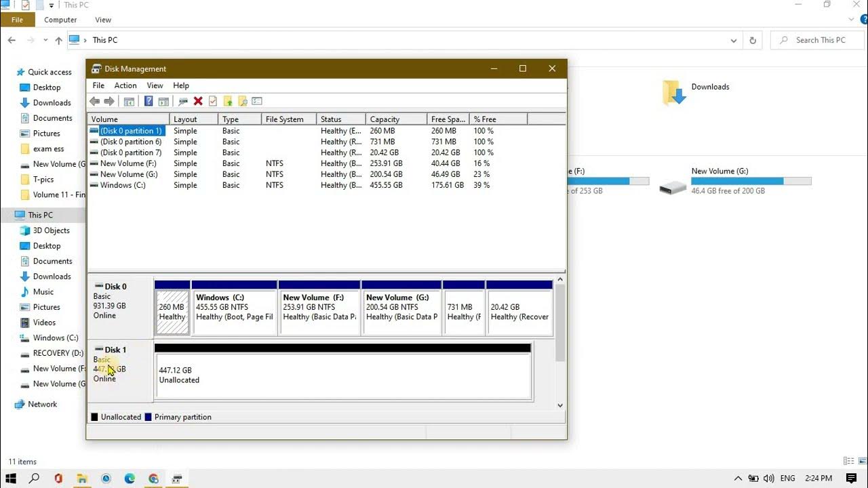Click the red X delete icon
Image resolution: width=868 pixels, height=488 pixels.
[x=198, y=101]
